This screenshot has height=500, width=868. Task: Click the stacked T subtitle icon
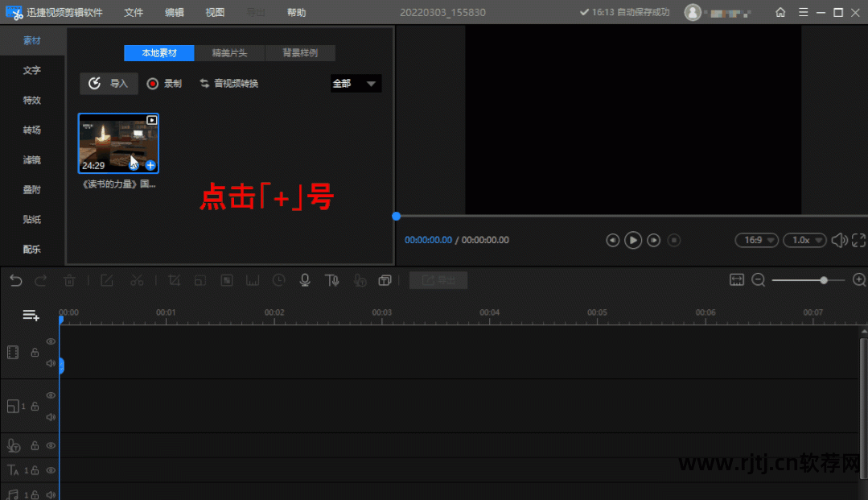coord(385,280)
